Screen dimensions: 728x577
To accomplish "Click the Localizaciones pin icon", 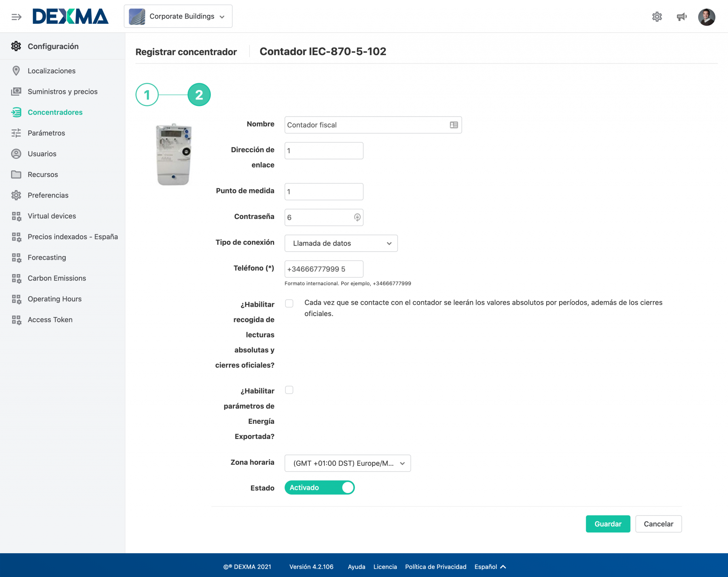I will (16, 71).
